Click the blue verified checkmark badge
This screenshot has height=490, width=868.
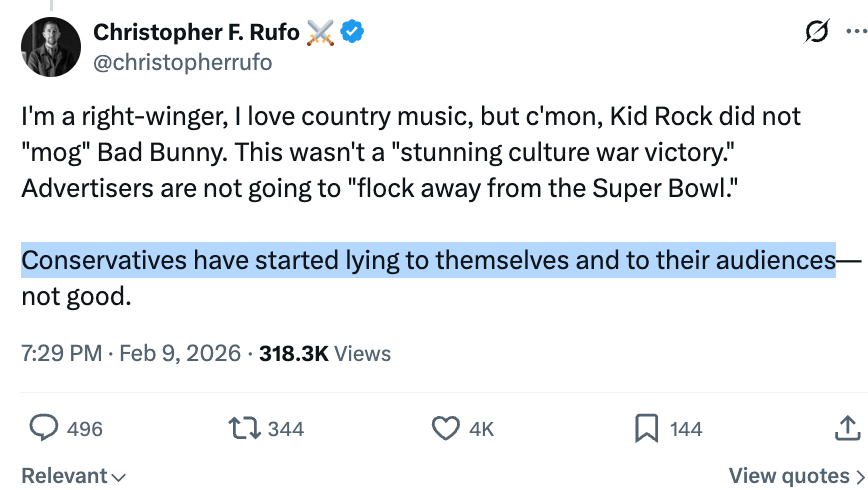point(352,33)
